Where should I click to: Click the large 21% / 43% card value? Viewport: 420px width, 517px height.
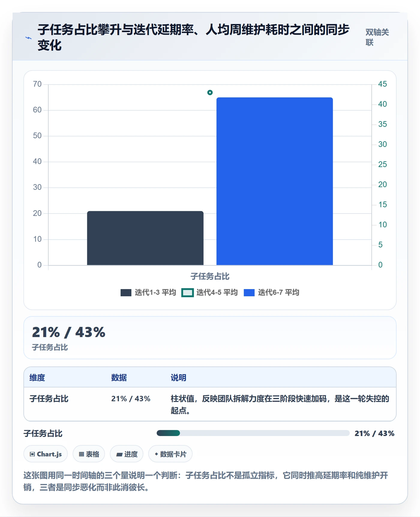[69, 332]
